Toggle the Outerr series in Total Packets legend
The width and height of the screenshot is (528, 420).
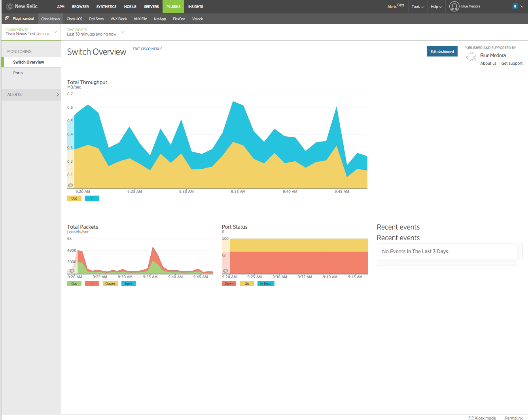(x=110, y=284)
